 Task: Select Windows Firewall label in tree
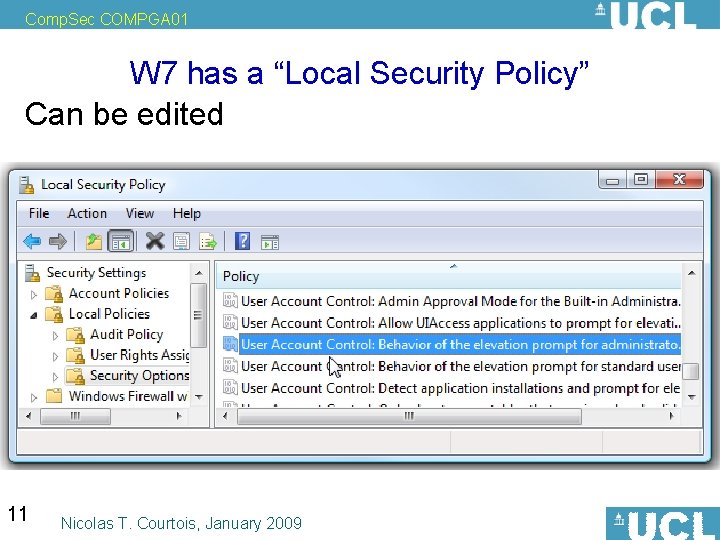128,396
